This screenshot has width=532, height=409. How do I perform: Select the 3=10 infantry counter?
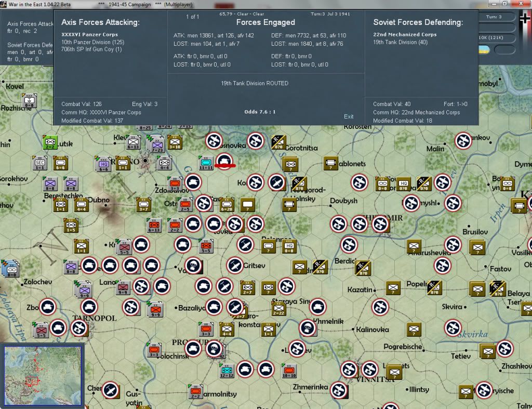tap(175, 142)
